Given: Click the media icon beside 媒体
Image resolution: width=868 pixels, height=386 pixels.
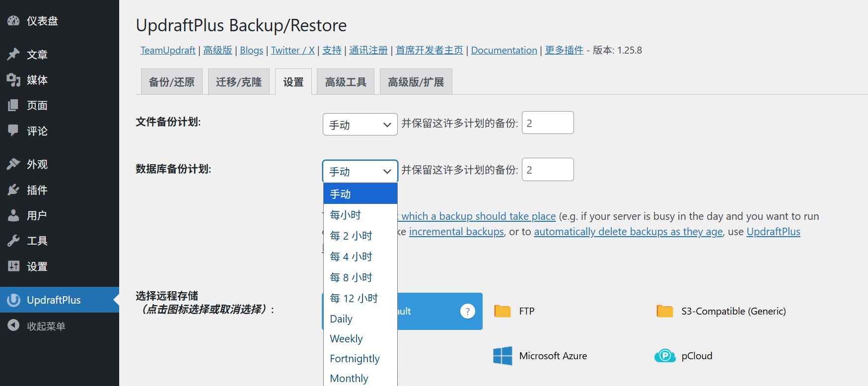Looking at the screenshot, I should click(x=13, y=80).
